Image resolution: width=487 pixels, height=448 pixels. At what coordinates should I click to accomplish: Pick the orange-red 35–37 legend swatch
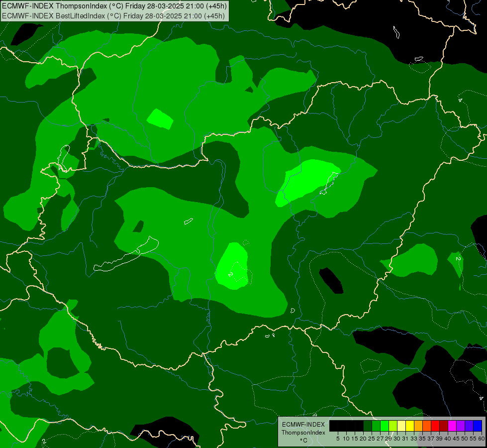(427, 426)
